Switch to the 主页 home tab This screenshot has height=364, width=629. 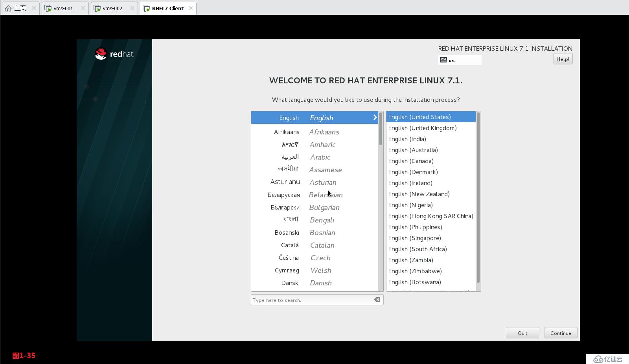click(20, 8)
